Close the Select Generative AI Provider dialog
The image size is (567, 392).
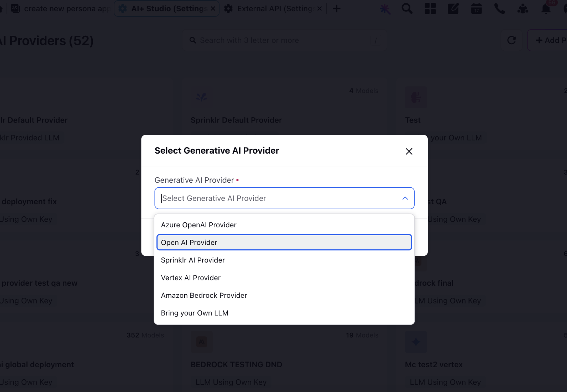pyautogui.click(x=409, y=151)
